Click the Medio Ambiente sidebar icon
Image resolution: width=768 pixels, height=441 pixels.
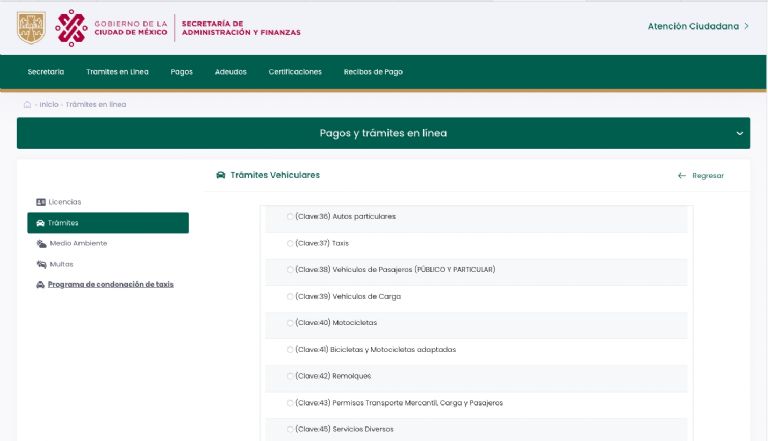click(40, 243)
